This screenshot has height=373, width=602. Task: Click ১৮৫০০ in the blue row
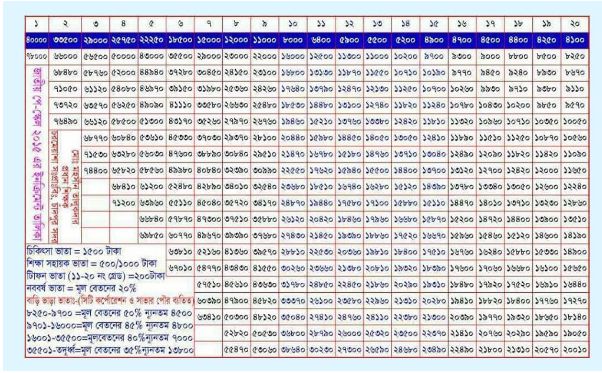click(x=180, y=40)
